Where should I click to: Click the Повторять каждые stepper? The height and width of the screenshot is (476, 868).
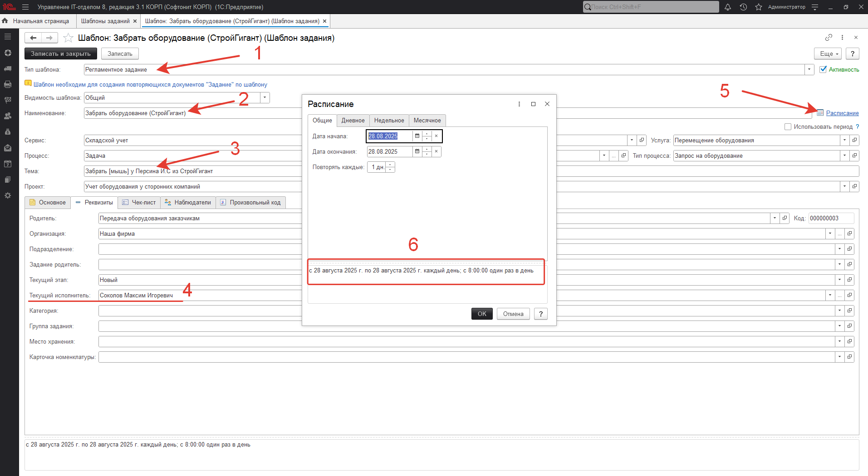click(390, 167)
